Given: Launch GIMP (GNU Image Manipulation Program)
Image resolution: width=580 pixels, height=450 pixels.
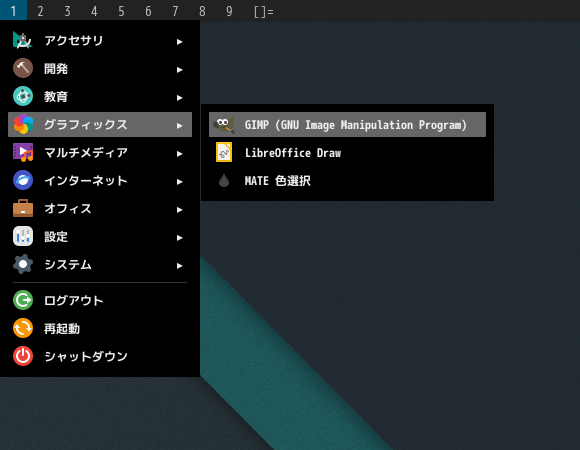Looking at the screenshot, I should (x=347, y=125).
